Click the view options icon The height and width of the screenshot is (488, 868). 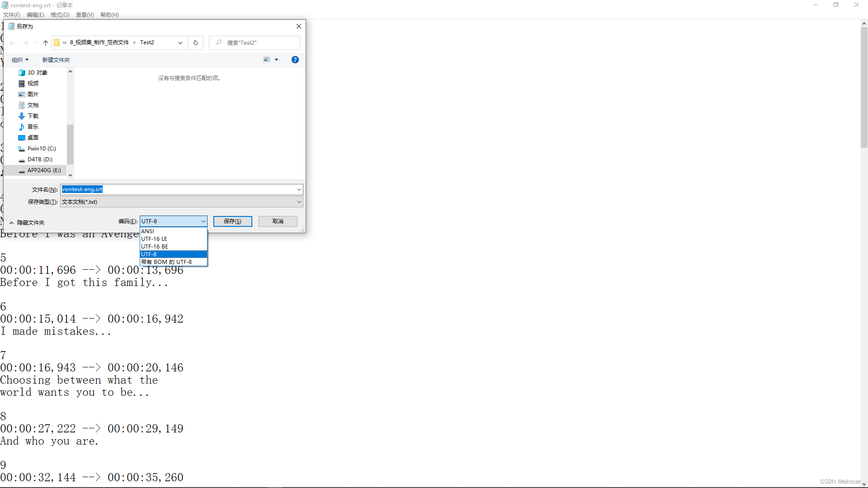coord(267,60)
